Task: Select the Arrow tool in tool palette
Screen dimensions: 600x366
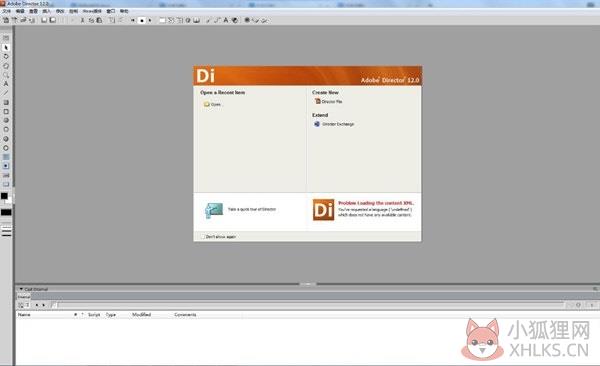Action: (x=6, y=47)
